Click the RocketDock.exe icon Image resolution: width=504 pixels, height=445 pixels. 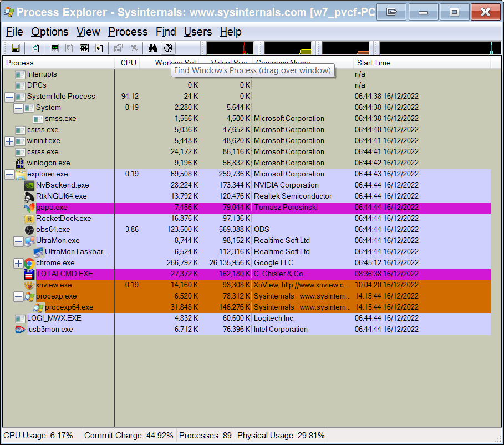[x=29, y=219]
